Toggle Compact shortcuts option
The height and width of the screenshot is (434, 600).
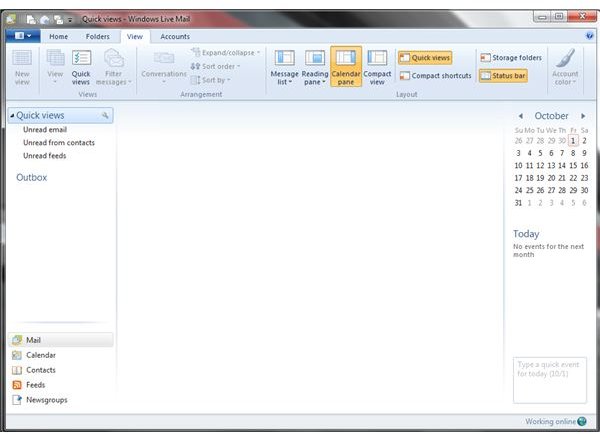point(435,76)
